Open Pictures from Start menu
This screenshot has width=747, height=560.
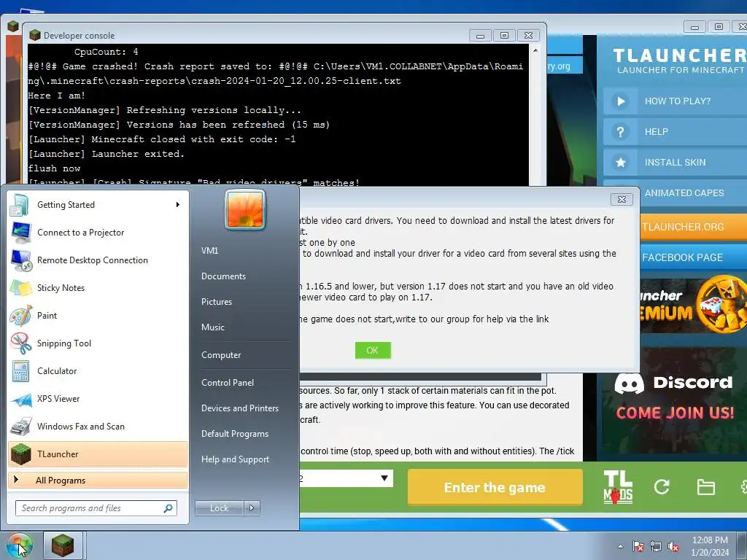tap(216, 302)
